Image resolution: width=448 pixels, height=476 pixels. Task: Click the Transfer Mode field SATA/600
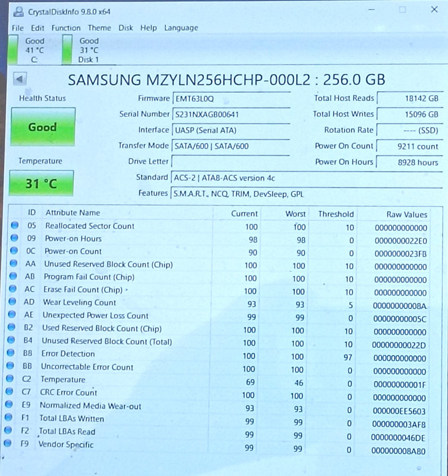[230, 146]
